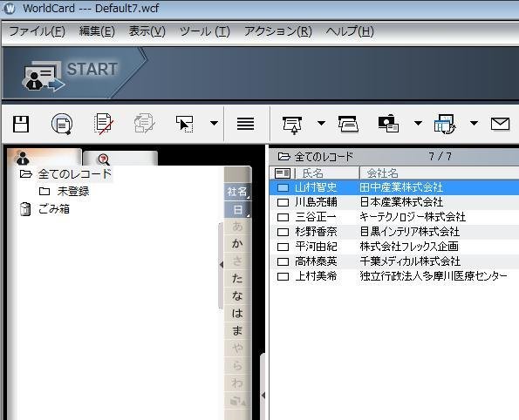Viewport: 519px width, 420px height.
Task: Jump to か index
Action: coord(237,244)
